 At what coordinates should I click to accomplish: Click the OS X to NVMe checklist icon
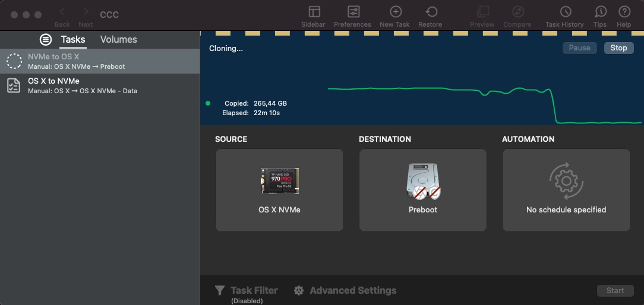pyautogui.click(x=14, y=85)
